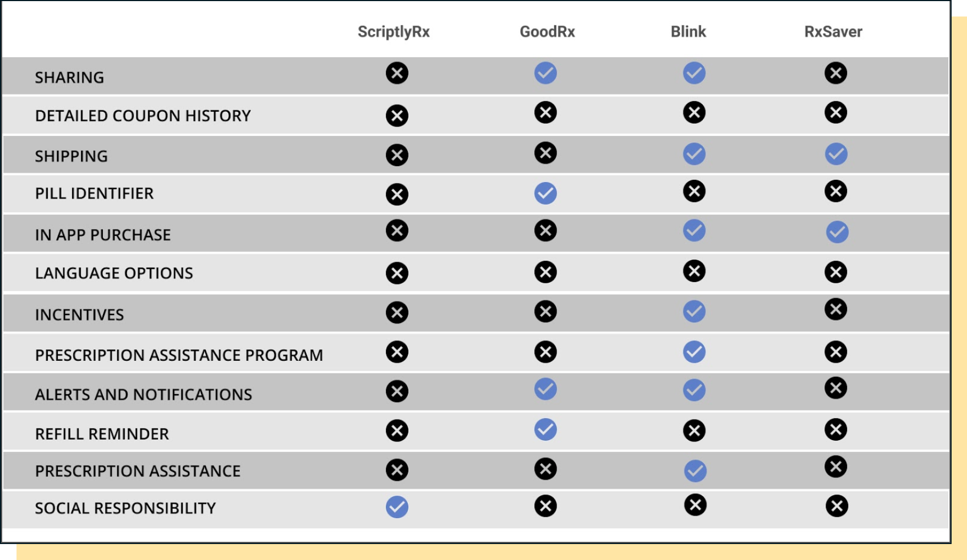Viewport: 967px width, 560px height.
Task: Click GoodRx Sharing blue checkmark icon
Action: point(545,73)
